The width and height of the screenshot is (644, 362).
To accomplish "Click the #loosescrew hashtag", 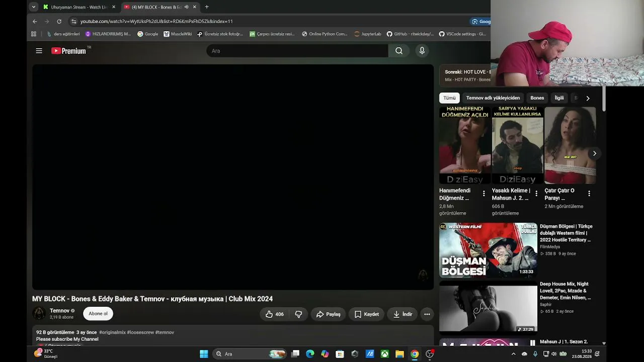I will coord(140,332).
